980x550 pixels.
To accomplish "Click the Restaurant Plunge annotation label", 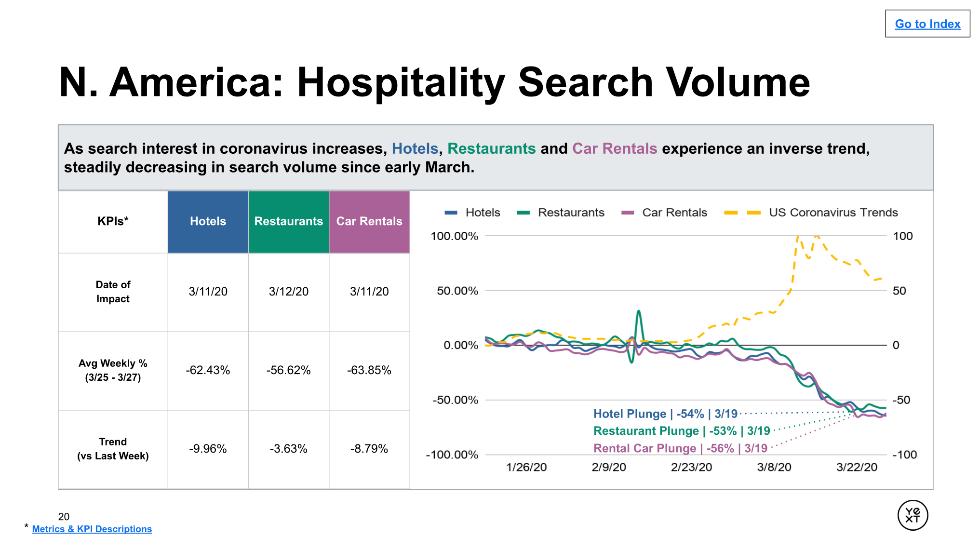I will pos(682,430).
